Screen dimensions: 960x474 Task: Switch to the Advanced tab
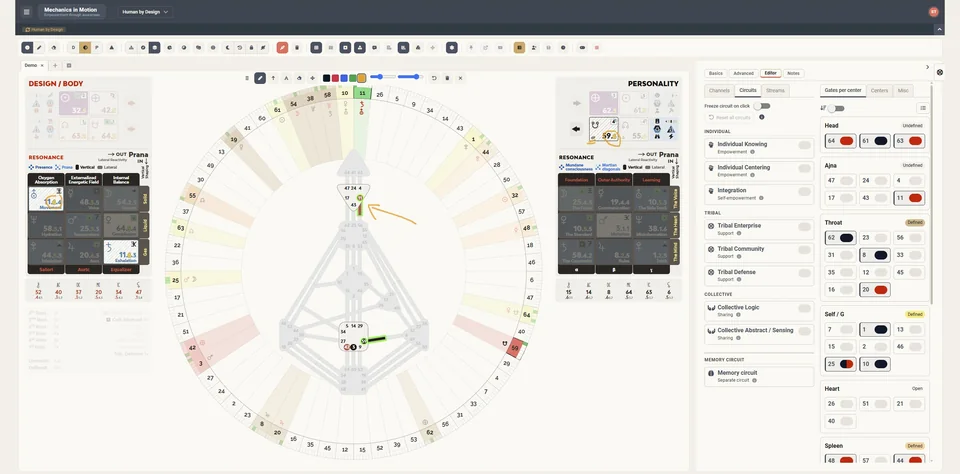(x=743, y=73)
